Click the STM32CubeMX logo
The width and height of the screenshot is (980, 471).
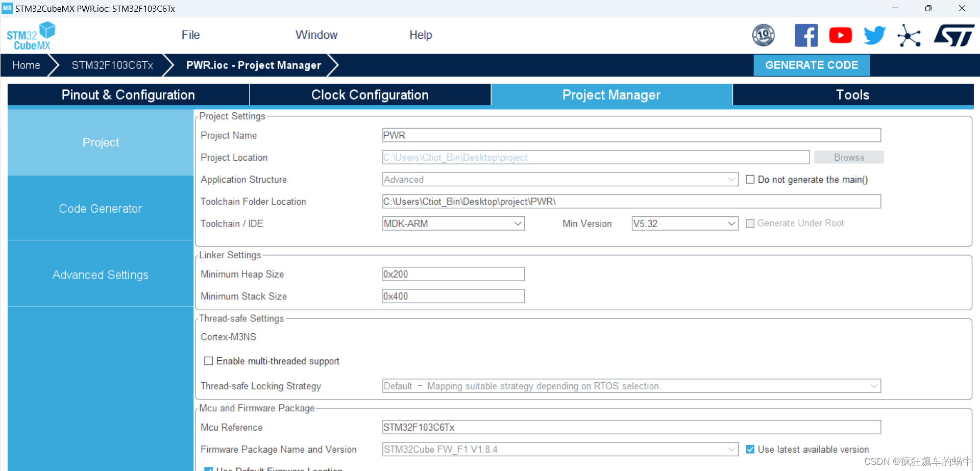(x=31, y=36)
